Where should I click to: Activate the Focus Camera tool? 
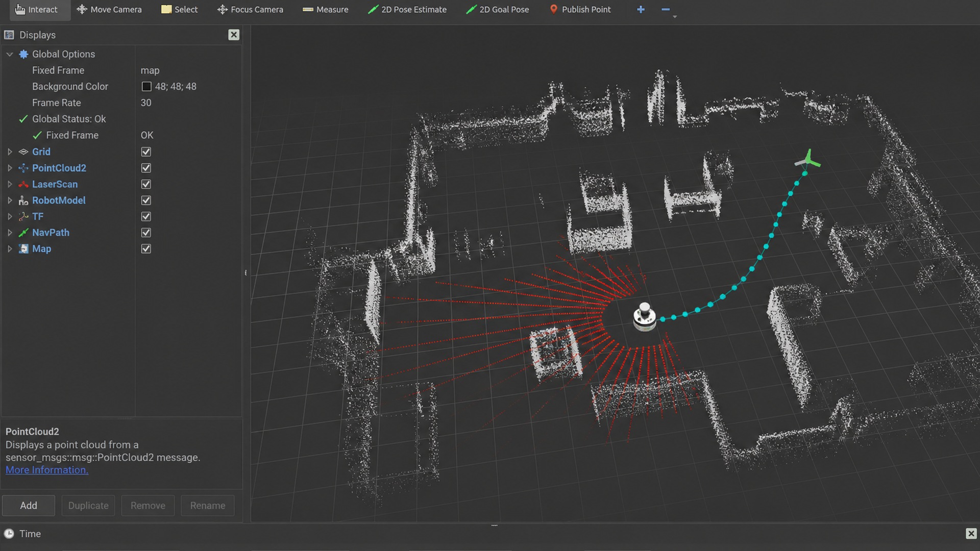click(x=250, y=9)
